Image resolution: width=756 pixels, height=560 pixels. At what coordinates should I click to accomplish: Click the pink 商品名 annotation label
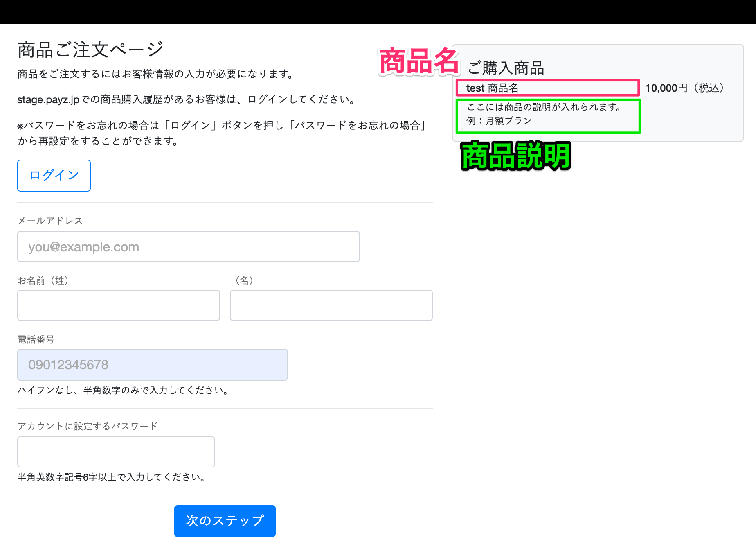coord(419,61)
